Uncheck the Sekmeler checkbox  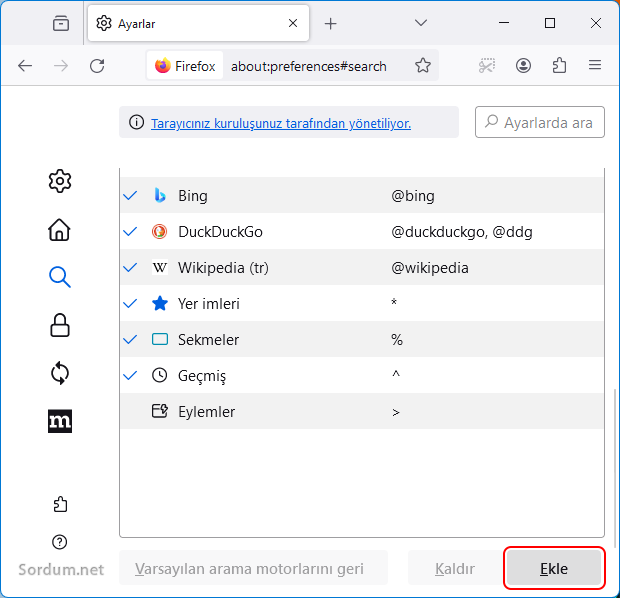130,339
